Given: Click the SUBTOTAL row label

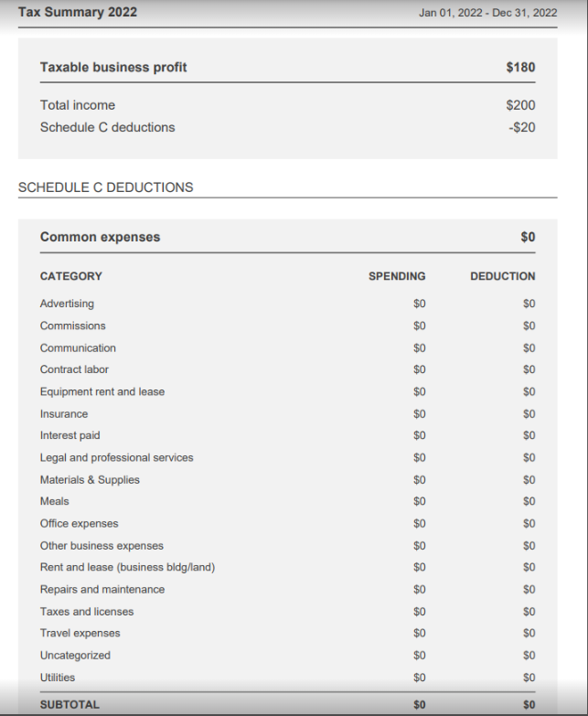Looking at the screenshot, I should [x=69, y=705].
